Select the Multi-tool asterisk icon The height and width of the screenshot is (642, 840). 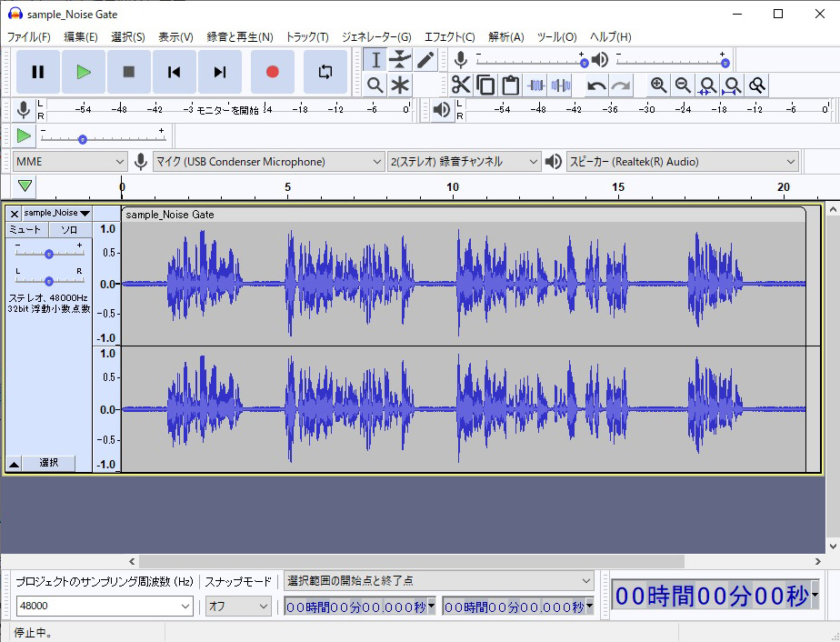tap(400, 85)
